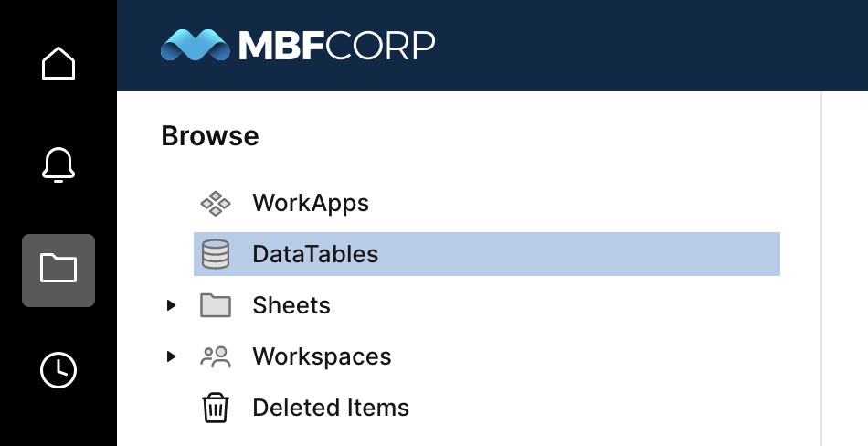Expand the Workspaces tree arrow
This screenshot has width=868, height=446.
point(171,356)
